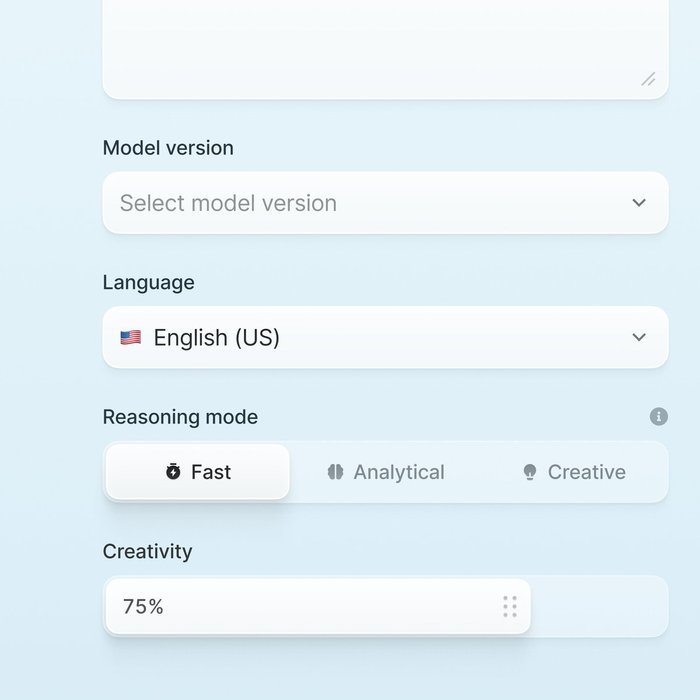Click the Model version label
Viewport: 700px width, 700px height.
(x=168, y=148)
